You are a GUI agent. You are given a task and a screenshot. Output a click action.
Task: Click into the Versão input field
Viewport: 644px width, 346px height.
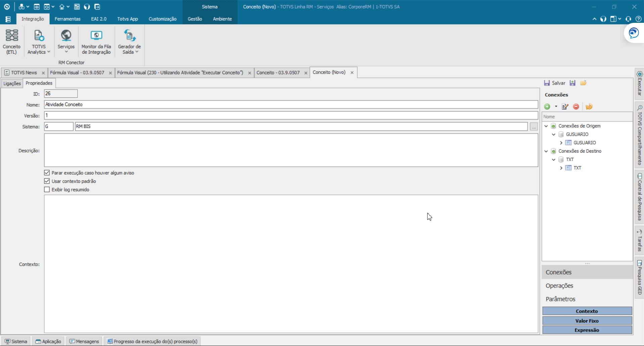(x=291, y=115)
